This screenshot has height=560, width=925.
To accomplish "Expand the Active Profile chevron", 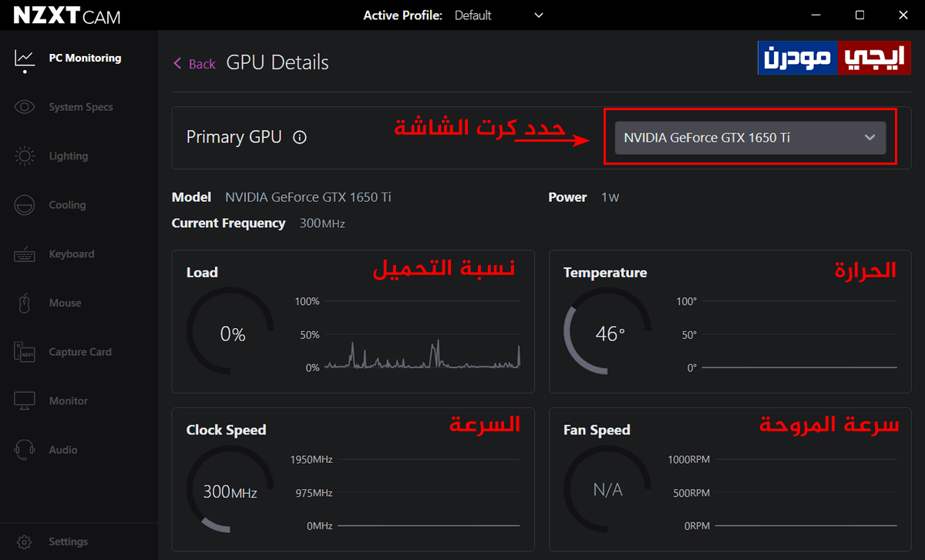I will (x=539, y=15).
